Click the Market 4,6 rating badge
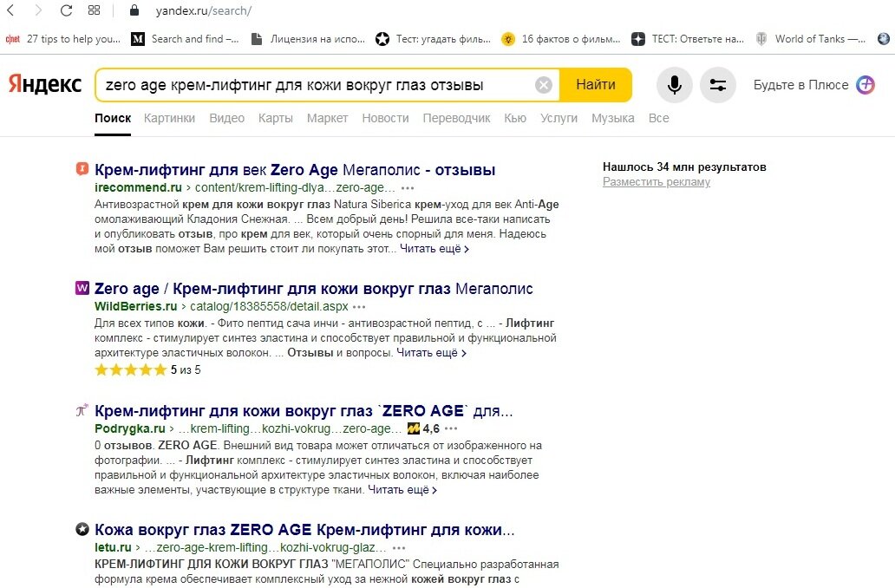895x588 pixels. point(423,428)
